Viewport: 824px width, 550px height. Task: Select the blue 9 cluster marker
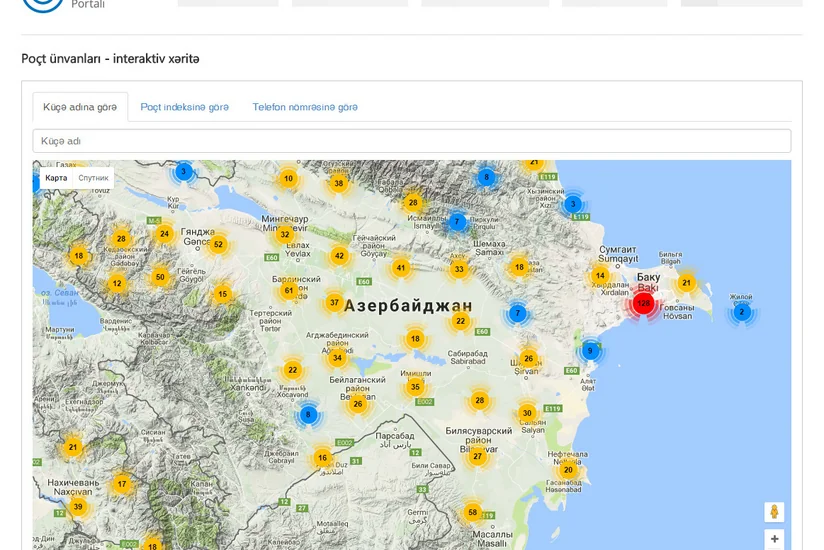pyautogui.click(x=590, y=351)
